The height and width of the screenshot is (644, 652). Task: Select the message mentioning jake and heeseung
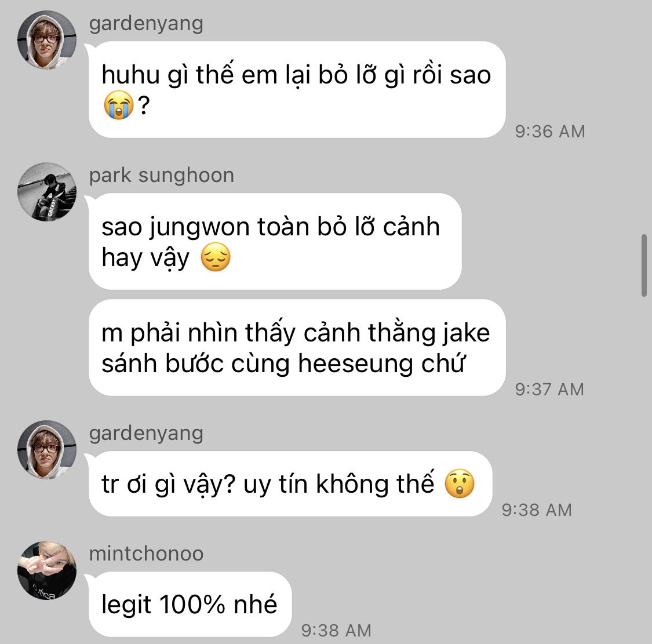coord(297,347)
